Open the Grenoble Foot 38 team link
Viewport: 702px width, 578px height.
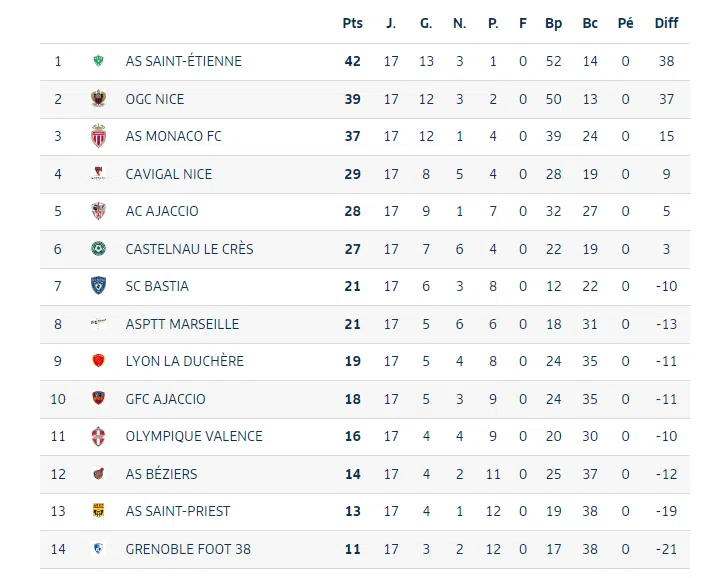coord(188,549)
